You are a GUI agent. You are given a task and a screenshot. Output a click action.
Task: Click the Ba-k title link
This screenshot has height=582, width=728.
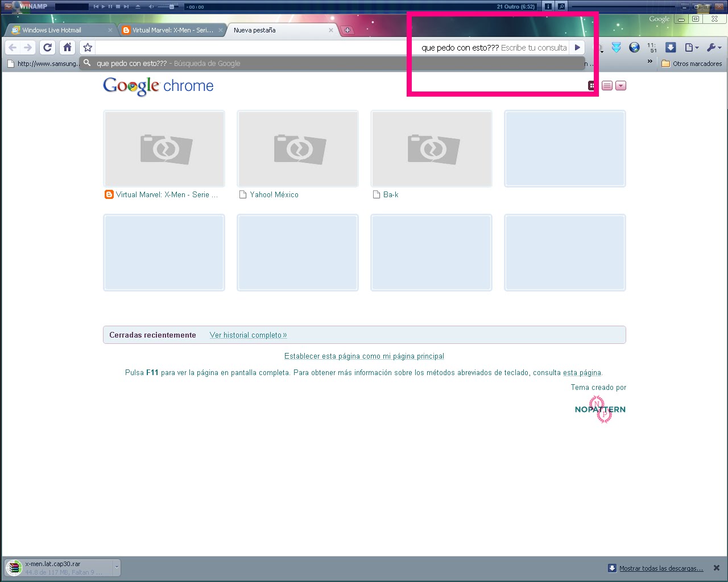(391, 194)
